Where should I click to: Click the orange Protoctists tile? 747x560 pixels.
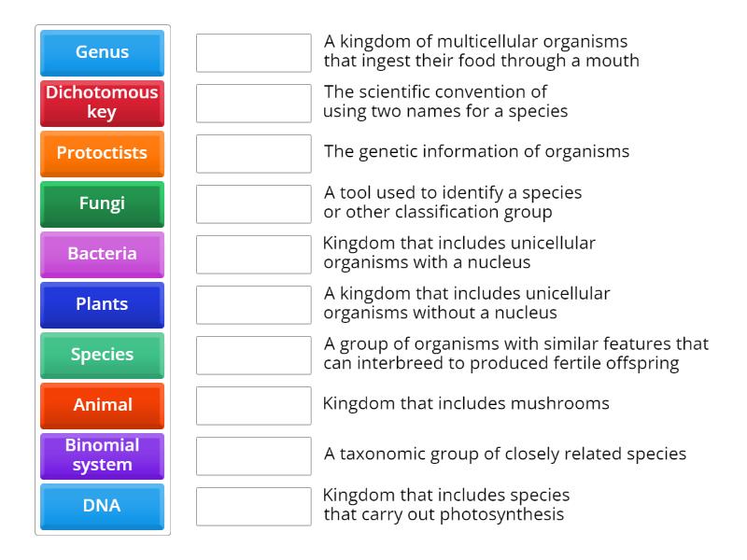click(103, 153)
